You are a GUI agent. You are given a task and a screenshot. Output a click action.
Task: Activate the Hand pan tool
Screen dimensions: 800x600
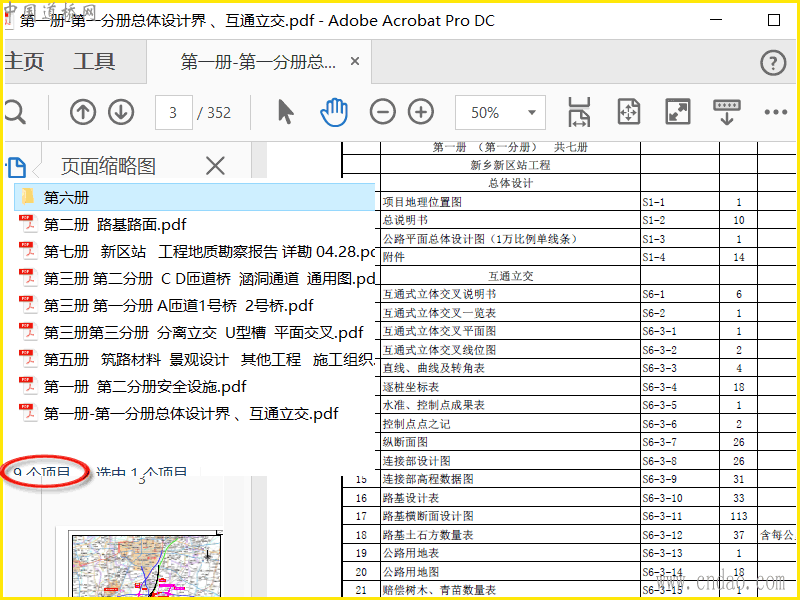coord(333,112)
